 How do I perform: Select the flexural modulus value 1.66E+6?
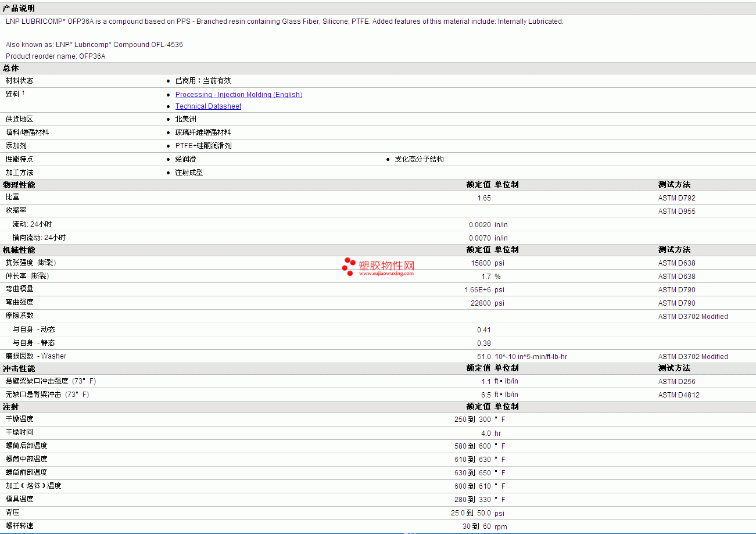click(478, 290)
